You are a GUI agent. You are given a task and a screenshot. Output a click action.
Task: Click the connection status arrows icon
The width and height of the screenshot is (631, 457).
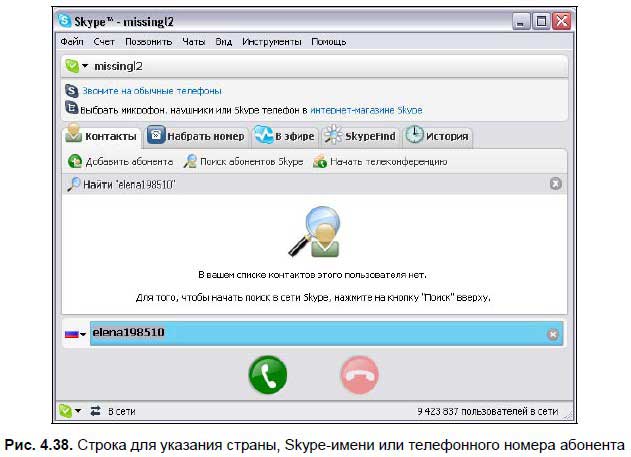coord(95,410)
